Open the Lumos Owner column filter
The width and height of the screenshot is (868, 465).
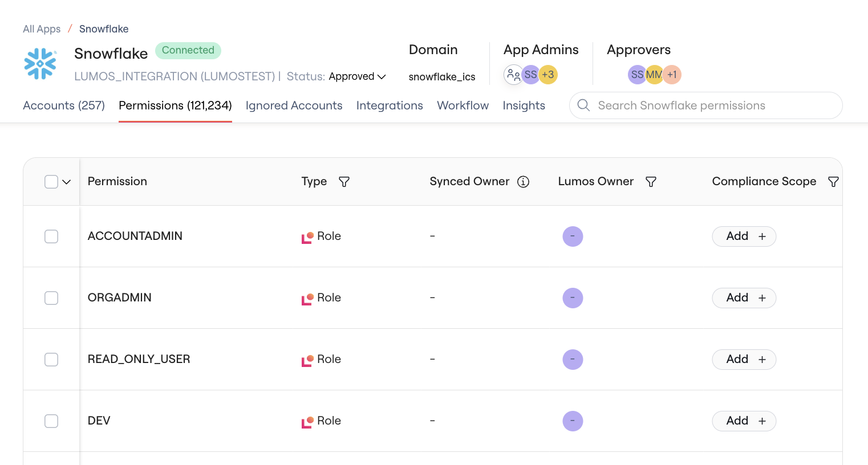(x=651, y=182)
